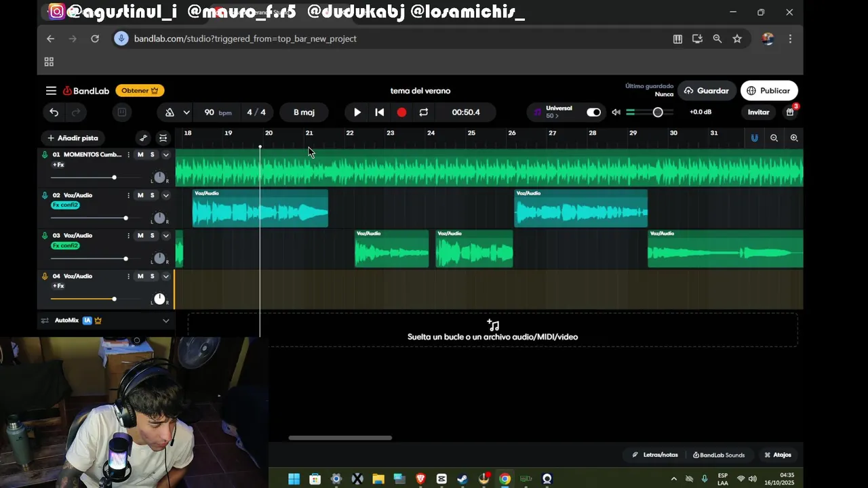868x488 pixels.
Task: Click the Publicar button
Action: pyautogui.click(x=769, y=91)
